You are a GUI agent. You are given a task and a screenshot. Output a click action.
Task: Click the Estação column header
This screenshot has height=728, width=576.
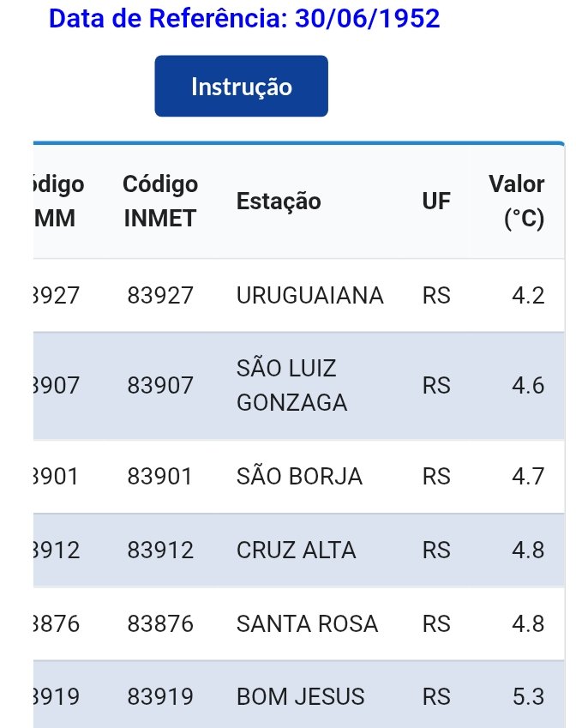(x=279, y=201)
